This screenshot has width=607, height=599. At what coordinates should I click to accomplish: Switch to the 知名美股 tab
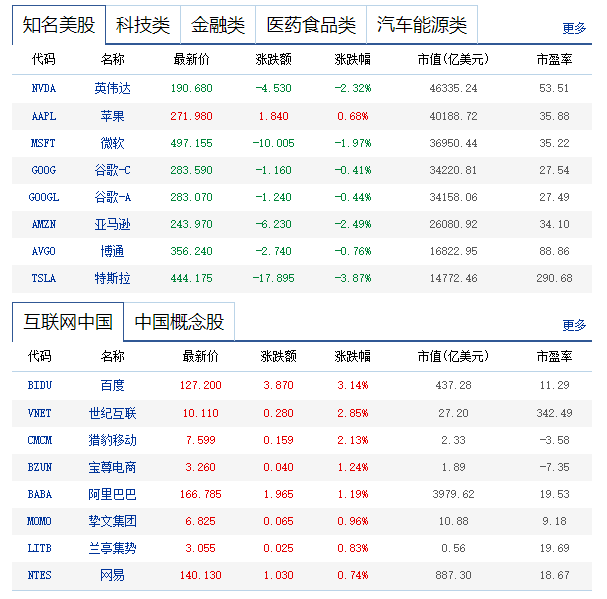tap(59, 25)
